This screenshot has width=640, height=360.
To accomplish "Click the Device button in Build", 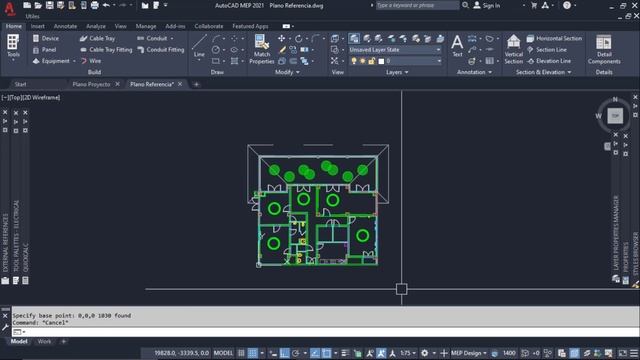I will (x=46, y=38).
